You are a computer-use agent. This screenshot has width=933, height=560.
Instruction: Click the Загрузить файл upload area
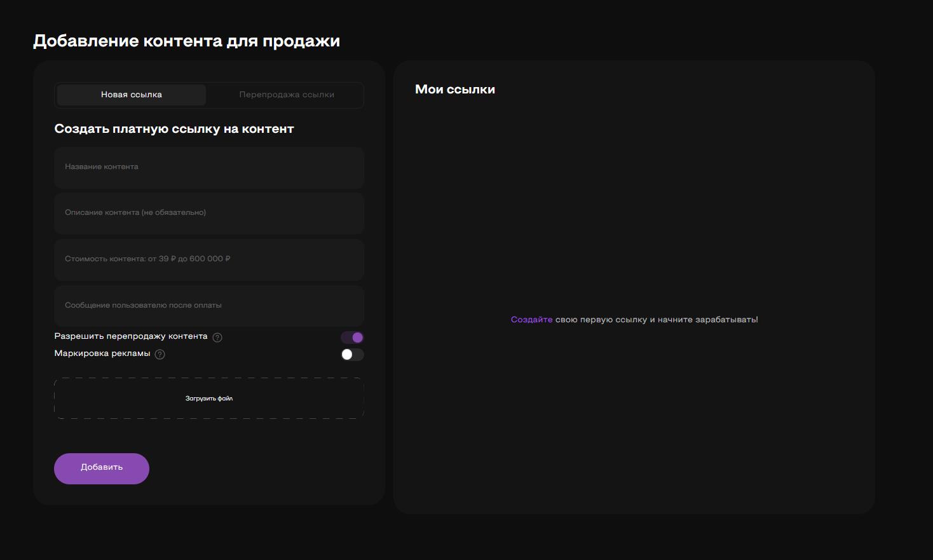[209, 399]
